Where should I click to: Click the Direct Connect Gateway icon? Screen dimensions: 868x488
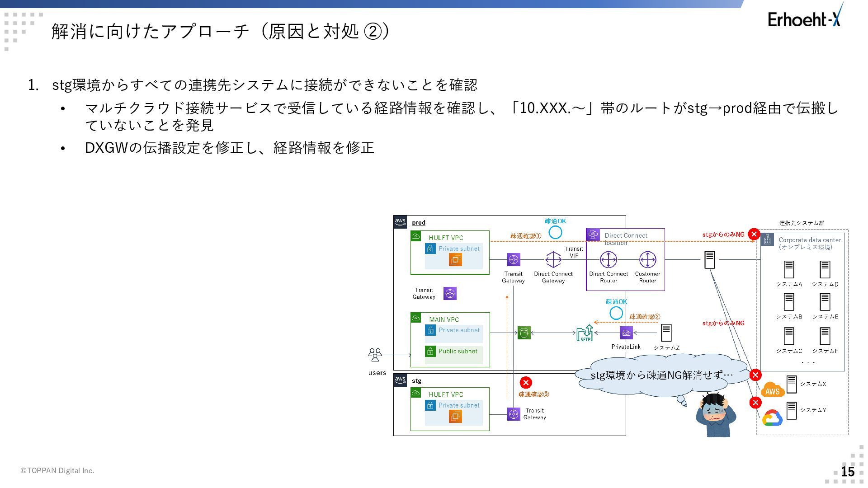[x=553, y=260]
